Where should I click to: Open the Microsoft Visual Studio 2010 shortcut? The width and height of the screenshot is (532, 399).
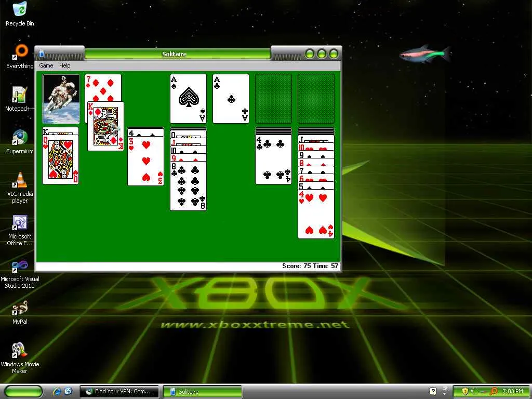20,273
